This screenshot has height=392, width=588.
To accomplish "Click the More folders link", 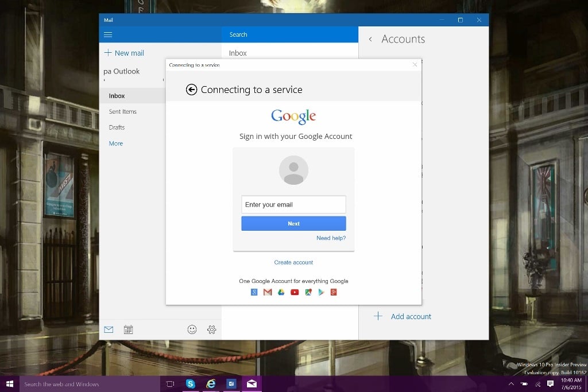I will tap(116, 143).
